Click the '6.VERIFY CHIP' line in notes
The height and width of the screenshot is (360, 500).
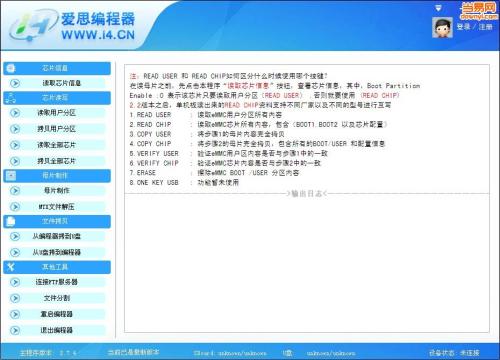coord(225,163)
